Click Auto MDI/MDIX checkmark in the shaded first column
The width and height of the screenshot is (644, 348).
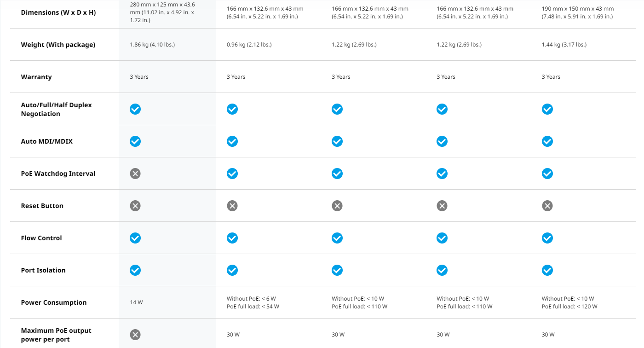click(135, 141)
